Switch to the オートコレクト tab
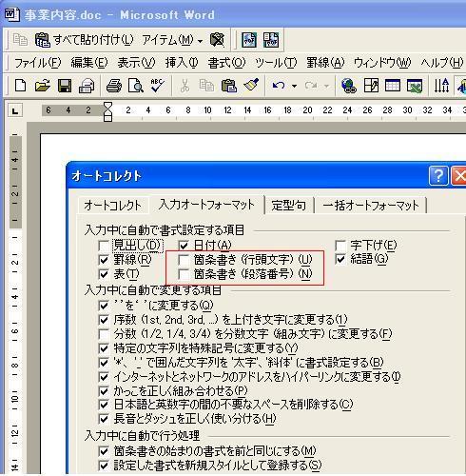 point(112,206)
